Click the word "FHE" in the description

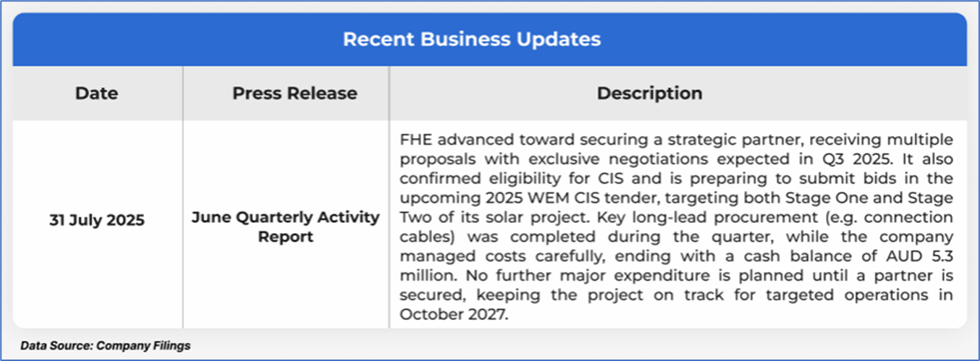pos(415,140)
